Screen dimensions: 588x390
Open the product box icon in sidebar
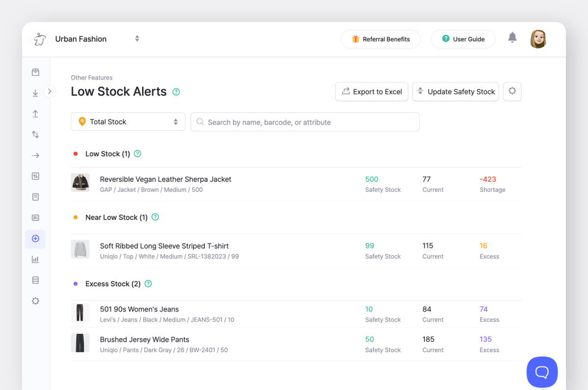[35, 72]
